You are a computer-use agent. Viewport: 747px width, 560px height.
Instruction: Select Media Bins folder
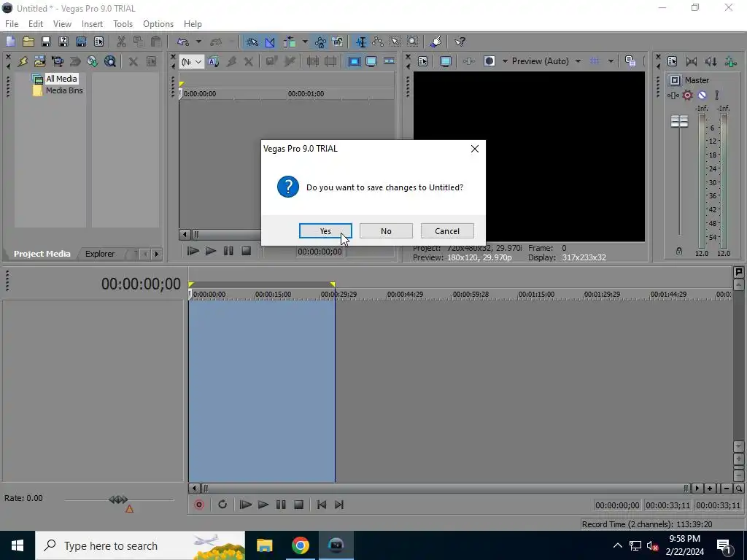pos(64,90)
